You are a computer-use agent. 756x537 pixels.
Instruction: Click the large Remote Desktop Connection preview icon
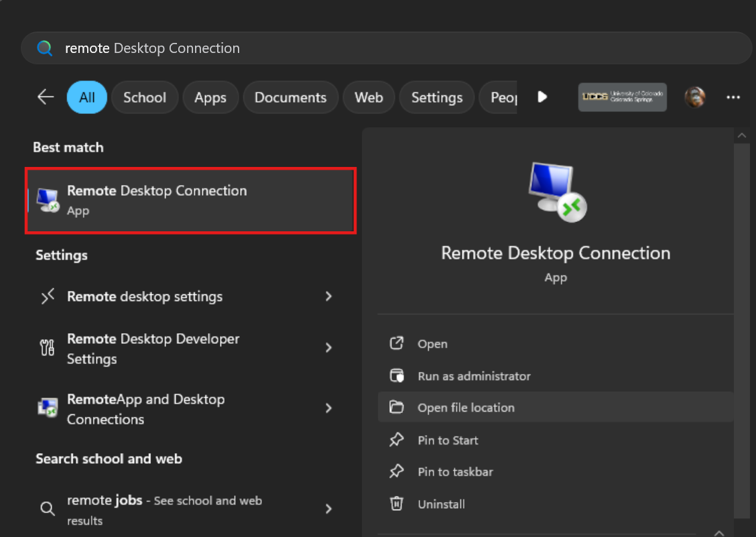(x=557, y=192)
